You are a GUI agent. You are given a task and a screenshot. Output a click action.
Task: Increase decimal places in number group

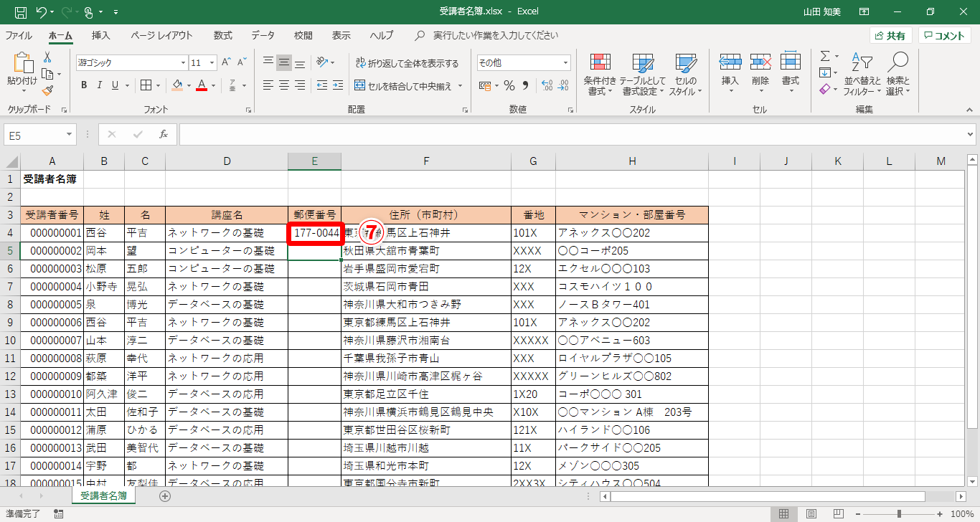[547, 86]
